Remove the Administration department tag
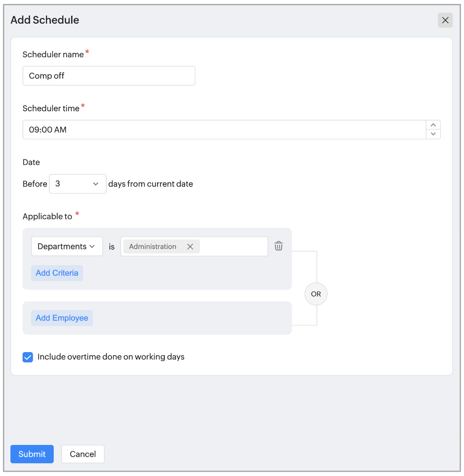464x476 pixels. [190, 246]
